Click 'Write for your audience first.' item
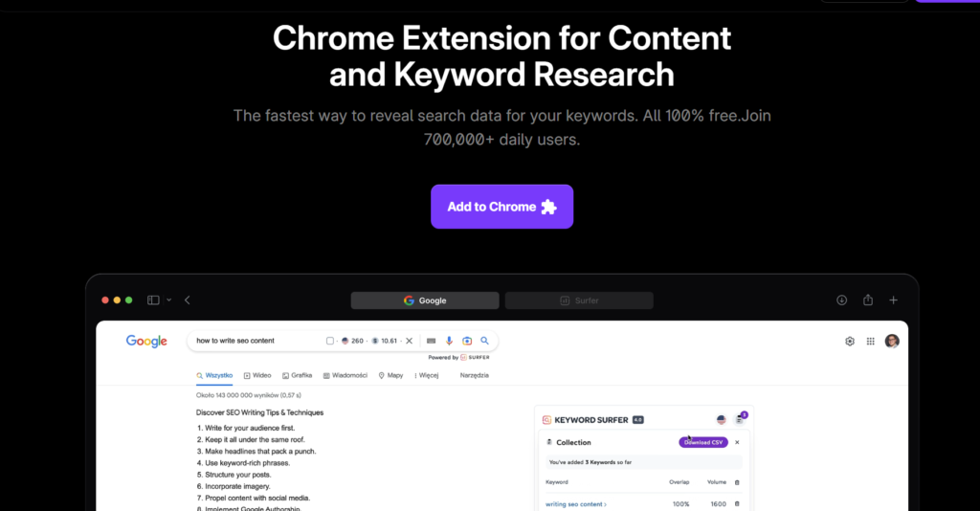This screenshot has width=980, height=511. pyautogui.click(x=250, y=428)
